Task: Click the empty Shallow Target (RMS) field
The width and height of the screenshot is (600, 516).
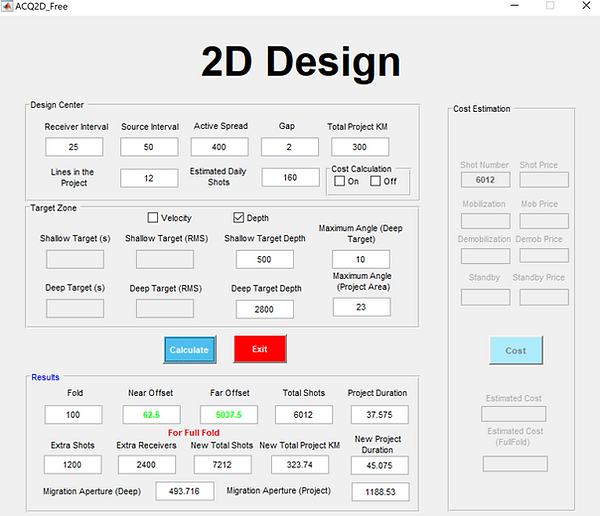Action: coord(165,259)
